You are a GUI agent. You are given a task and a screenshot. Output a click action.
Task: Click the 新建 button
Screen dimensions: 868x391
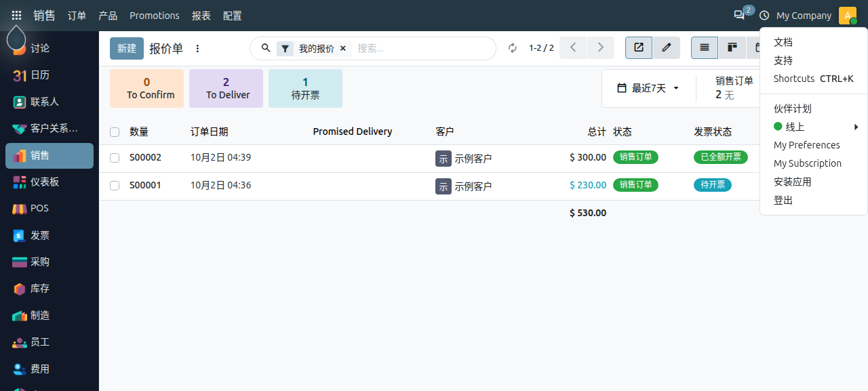pyautogui.click(x=127, y=49)
